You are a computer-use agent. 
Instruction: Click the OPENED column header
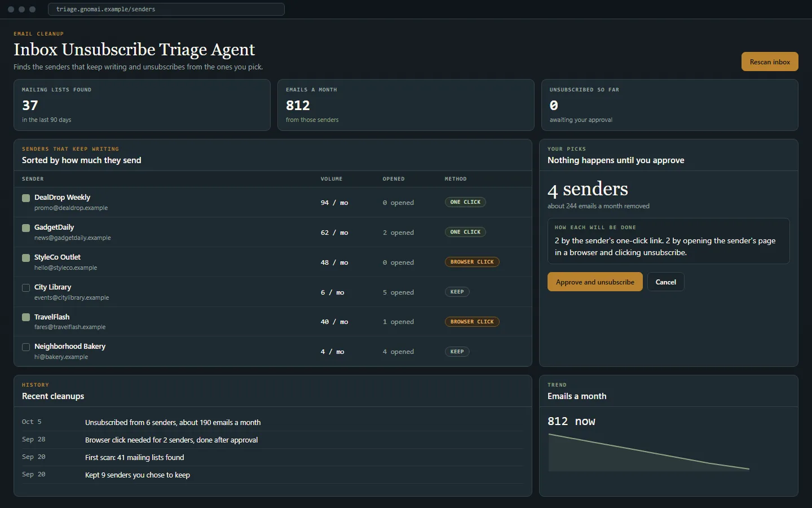point(394,179)
